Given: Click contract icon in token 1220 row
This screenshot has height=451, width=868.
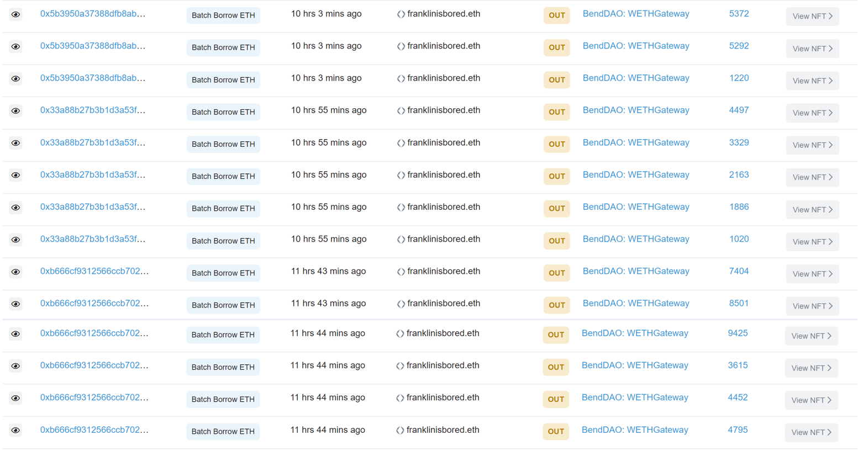Looking at the screenshot, I should coord(401,79).
